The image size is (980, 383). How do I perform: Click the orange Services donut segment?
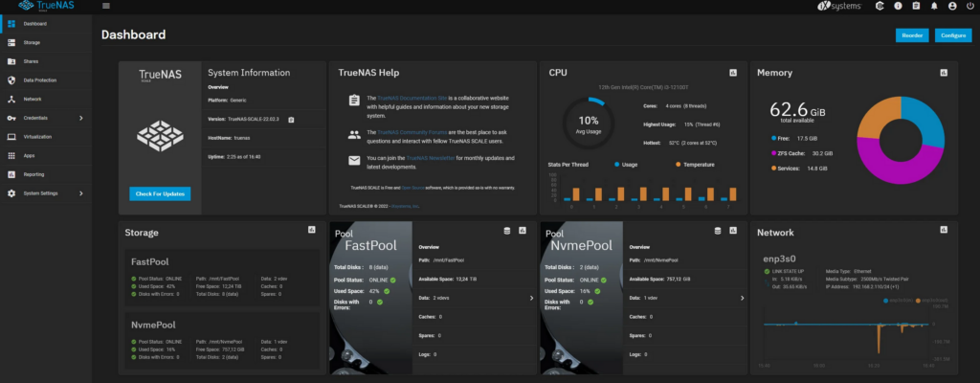(871, 117)
